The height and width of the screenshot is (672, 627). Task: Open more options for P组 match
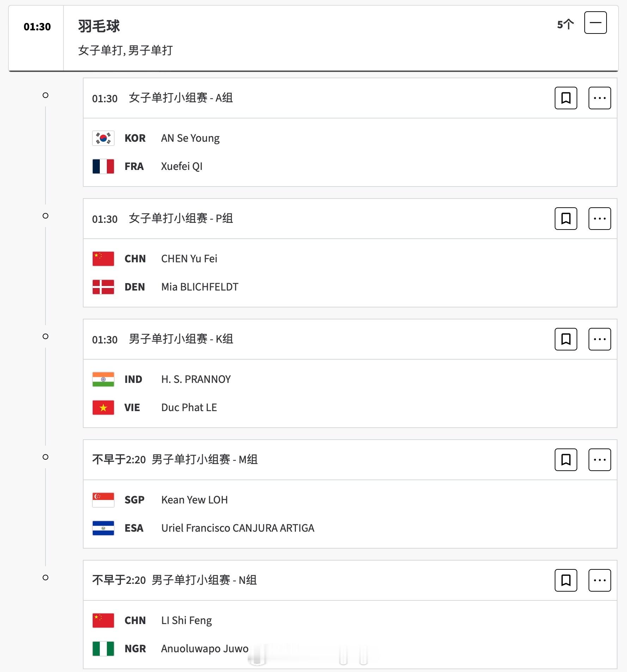click(599, 219)
